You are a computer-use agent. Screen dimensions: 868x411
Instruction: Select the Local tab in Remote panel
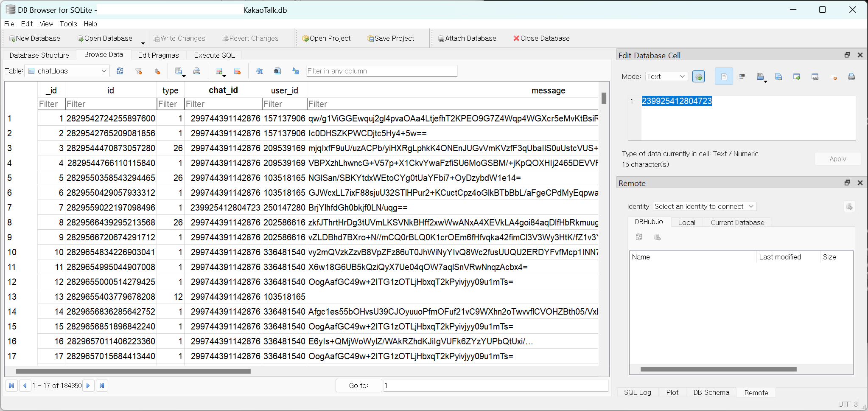tap(686, 222)
